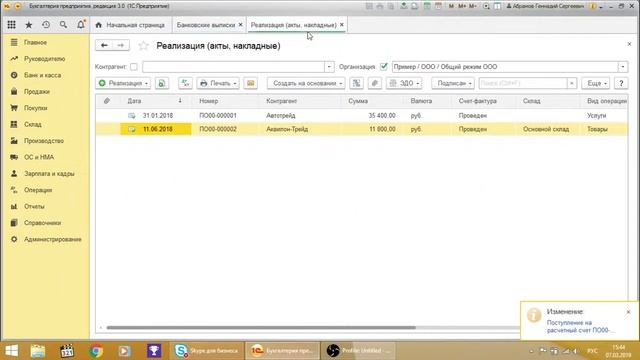Click the document icon of row 11.06.2018
This screenshot has height=360, width=640.
pyautogui.click(x=132, y=129)
